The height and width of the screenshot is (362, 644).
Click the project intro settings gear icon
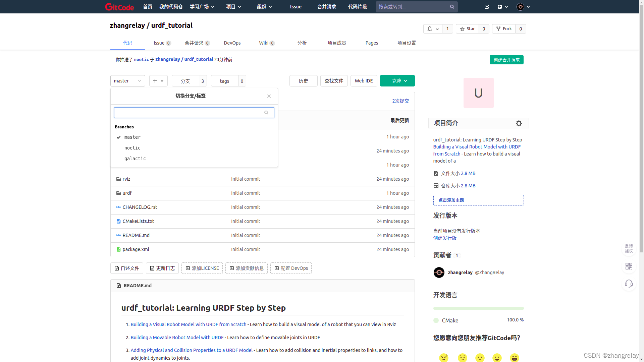pos(519,123)
